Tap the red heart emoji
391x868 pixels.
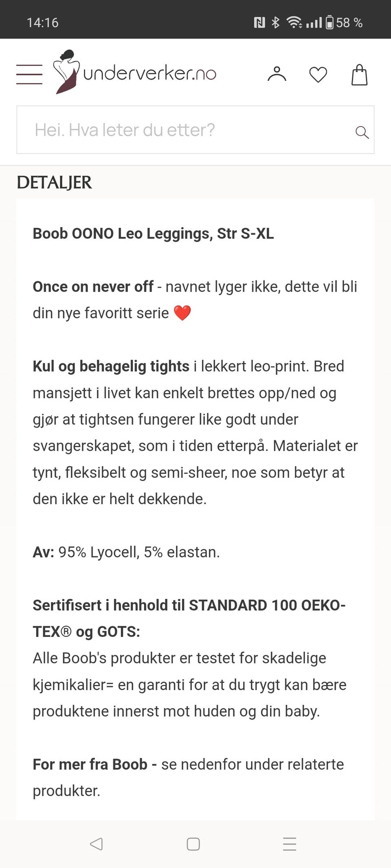pos(182,313)
